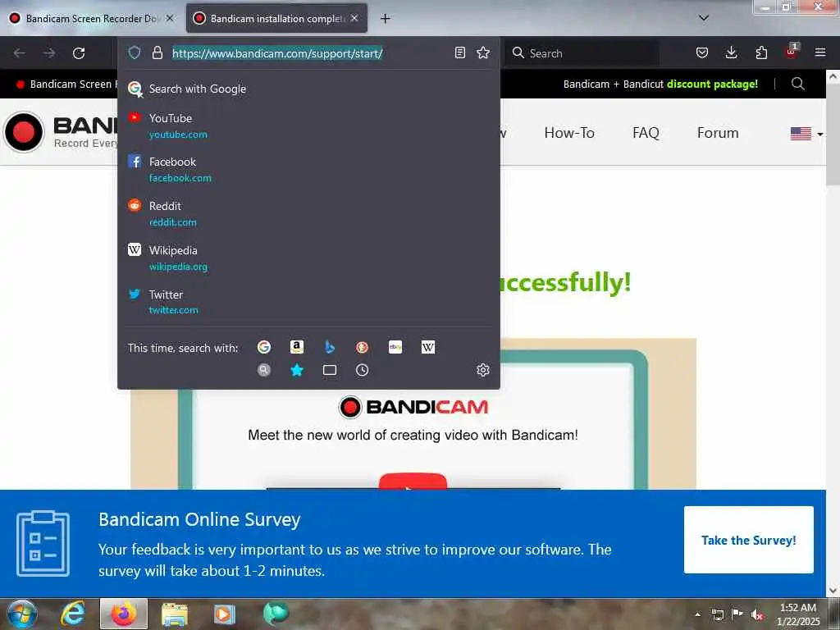Click muted volume speaker tray icon
This screenshot has height=630, width=840.
point(757,614)
